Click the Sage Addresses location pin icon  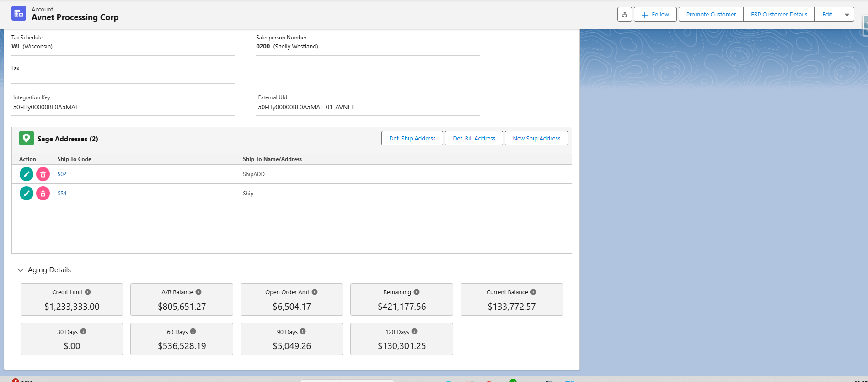27,138
